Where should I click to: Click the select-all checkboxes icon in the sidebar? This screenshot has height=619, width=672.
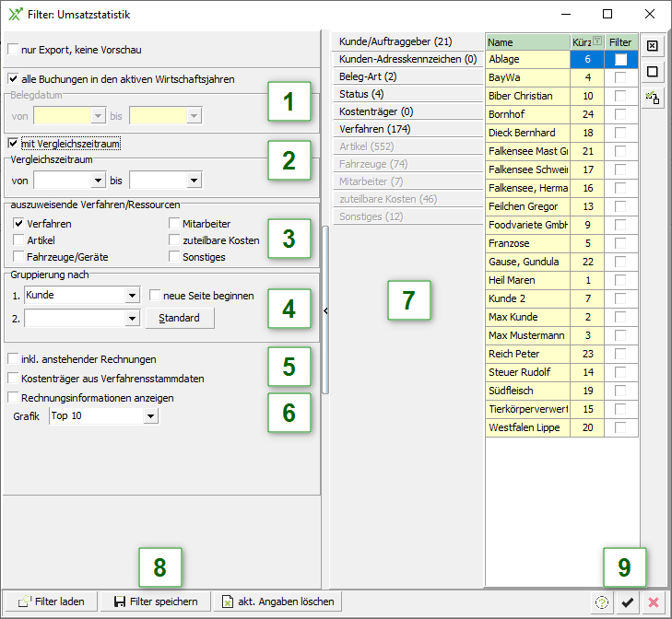652,46
